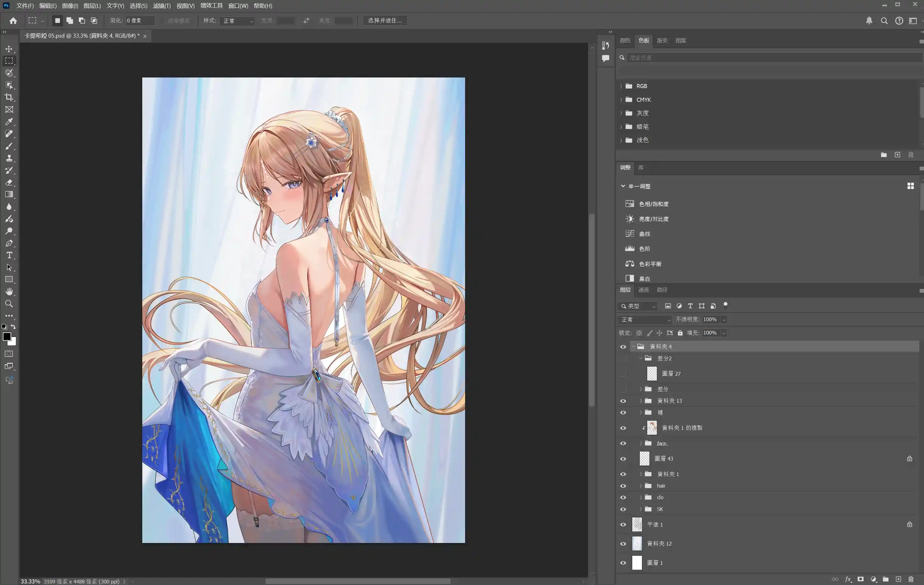This screenshot has width=924, height=585.
Task: Show the 圖層 27 layer
Action: (623, 374)
